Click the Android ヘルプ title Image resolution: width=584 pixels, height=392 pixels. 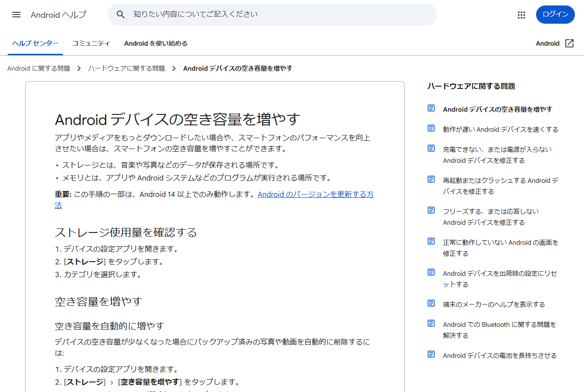pos(58,15)
